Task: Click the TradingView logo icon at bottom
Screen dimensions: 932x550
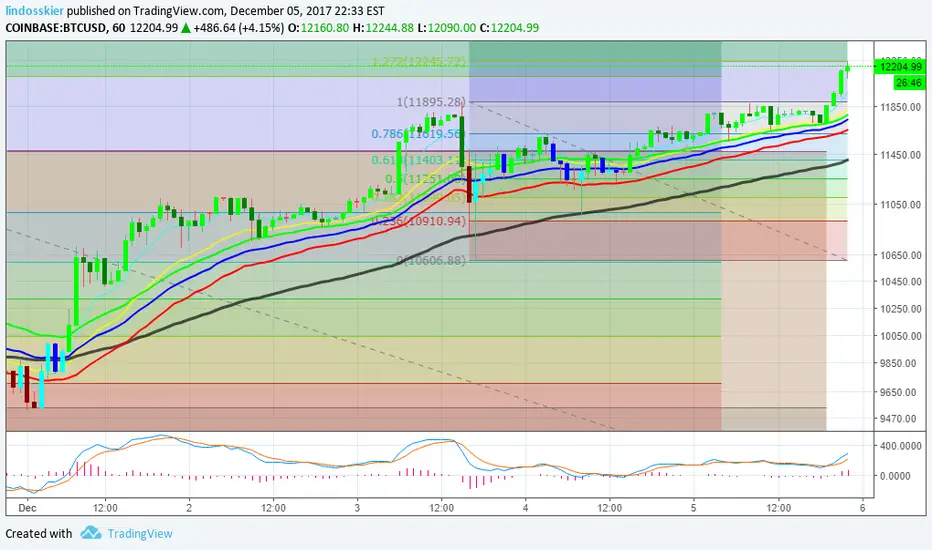Action: (x=91, y=532)
